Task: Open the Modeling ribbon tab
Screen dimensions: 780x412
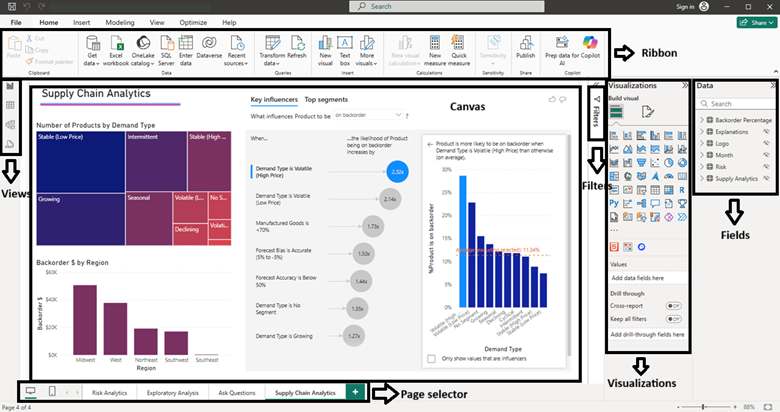Action: (x=120, y=21)
